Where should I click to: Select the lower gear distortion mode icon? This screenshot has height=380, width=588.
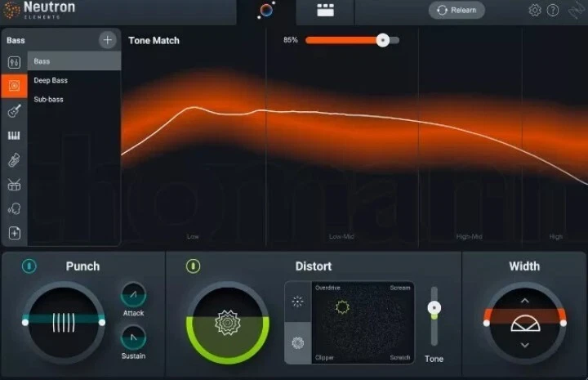(298, 343)
